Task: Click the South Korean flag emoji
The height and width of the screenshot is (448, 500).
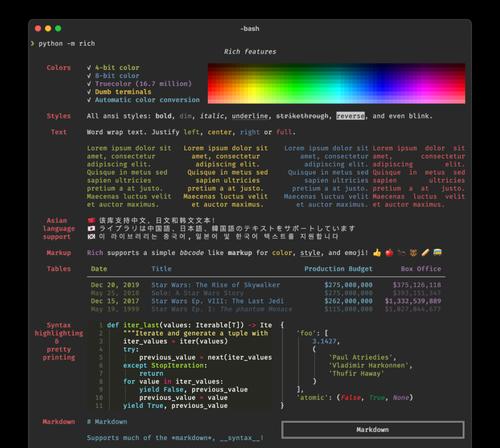Action: [x=91, y=237]
